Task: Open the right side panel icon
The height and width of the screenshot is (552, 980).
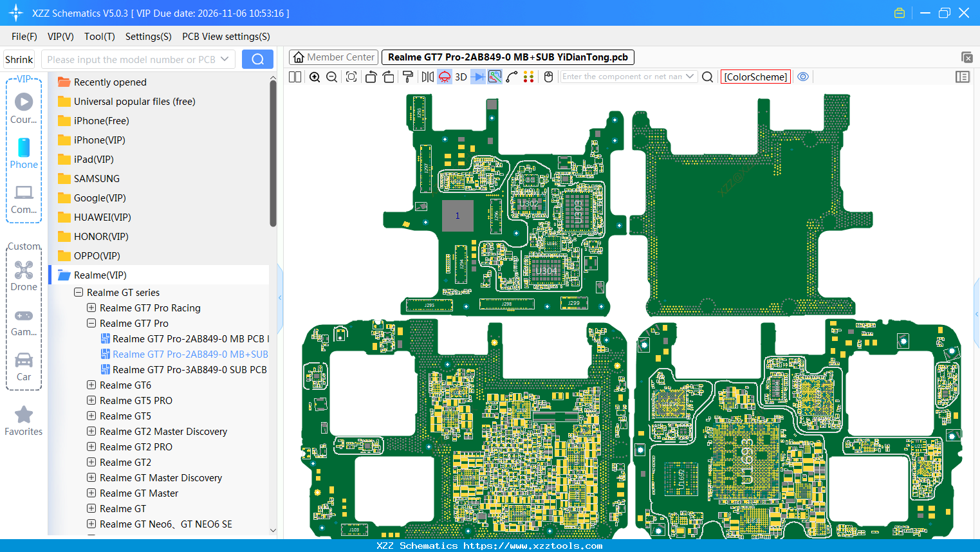Action: point(963,77)
